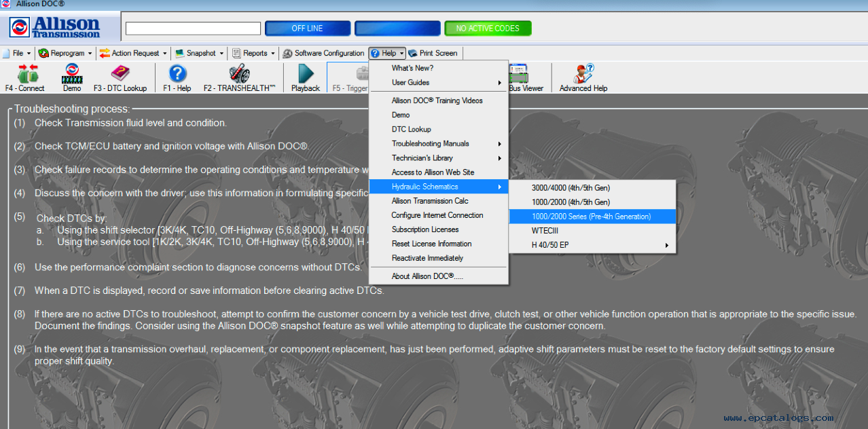Select Hydraulic Schematics menu item

point(439,187)
